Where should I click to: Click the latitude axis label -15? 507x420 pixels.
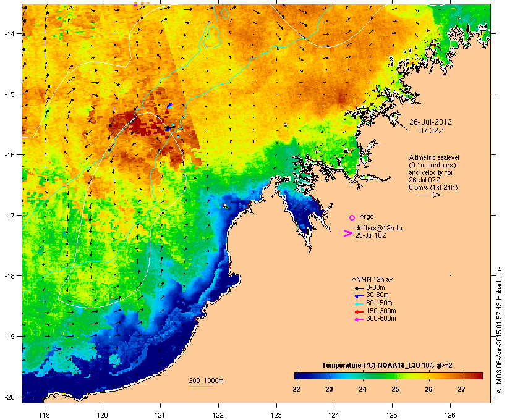coord(9,94)
